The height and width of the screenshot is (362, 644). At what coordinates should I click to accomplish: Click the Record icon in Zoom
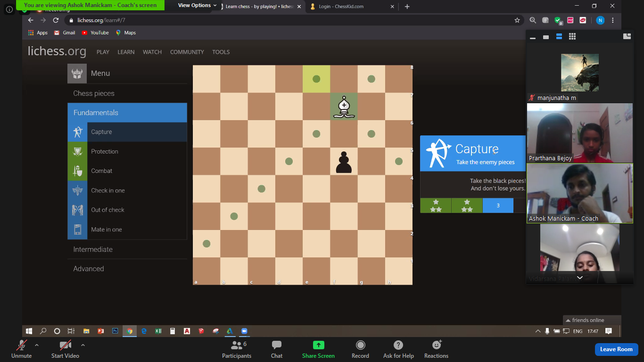(x=360, y=349)
